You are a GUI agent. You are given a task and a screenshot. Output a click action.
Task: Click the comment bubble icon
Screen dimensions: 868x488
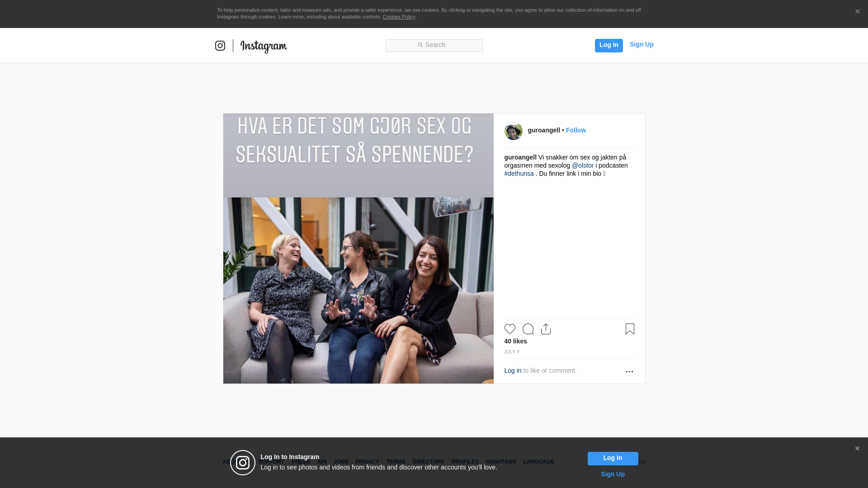click(x=528, y=329)
